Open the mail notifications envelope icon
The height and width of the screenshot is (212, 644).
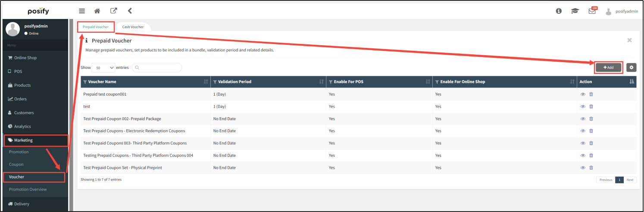pyautogui.click(x=592, y=12)
